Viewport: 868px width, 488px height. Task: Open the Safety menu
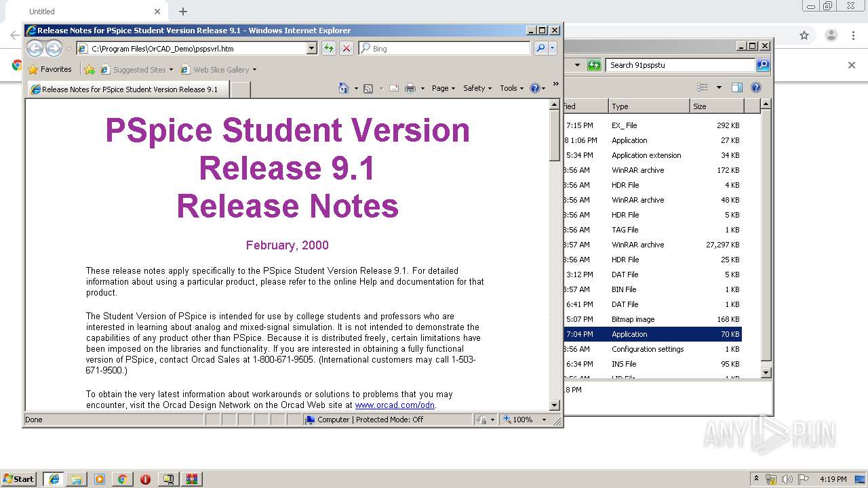pyautogui.click(x=477, y=88)
